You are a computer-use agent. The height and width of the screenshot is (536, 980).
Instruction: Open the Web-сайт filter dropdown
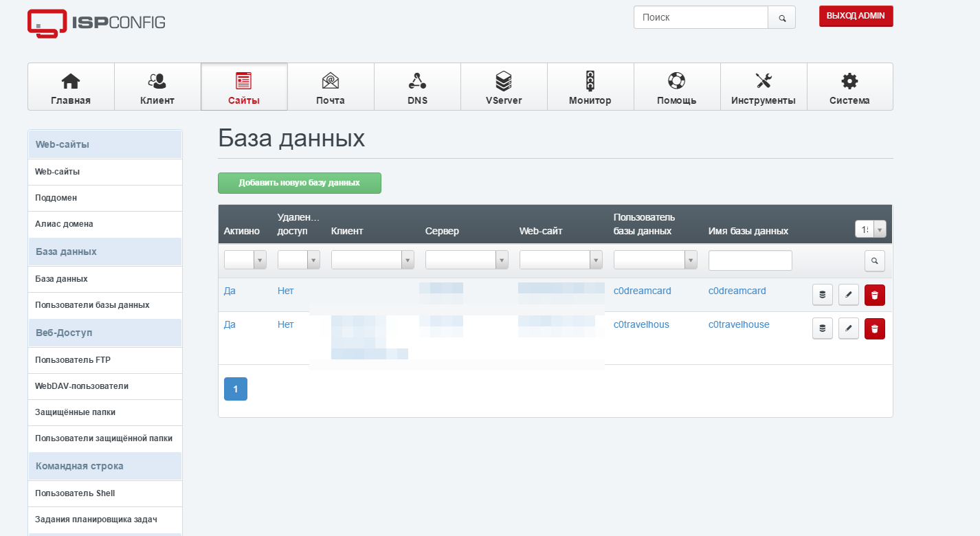point(561,260)
